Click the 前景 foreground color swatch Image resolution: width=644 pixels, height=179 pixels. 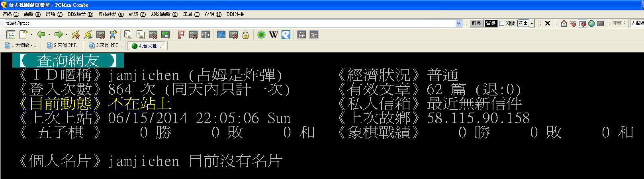476,23
